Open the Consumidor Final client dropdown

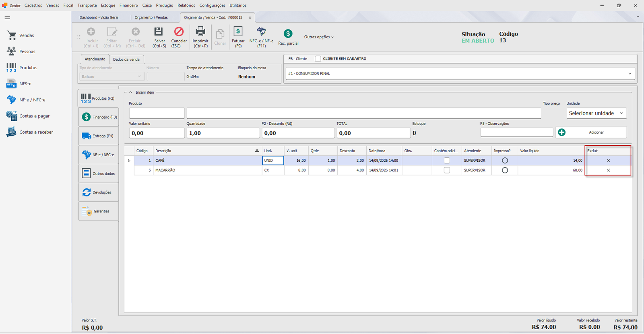[x=630, y=74]
